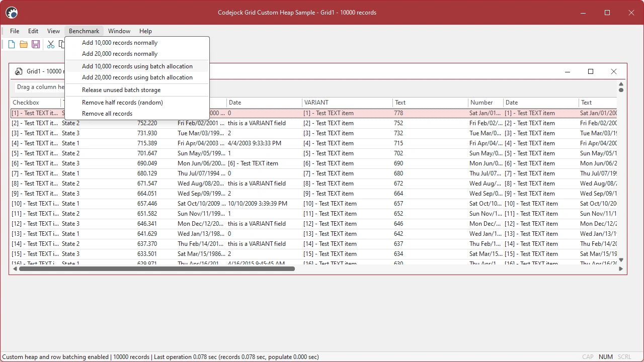644x362 pixels.
Task: Choose Release unused batch storage
Action: [x=137, y=90]
